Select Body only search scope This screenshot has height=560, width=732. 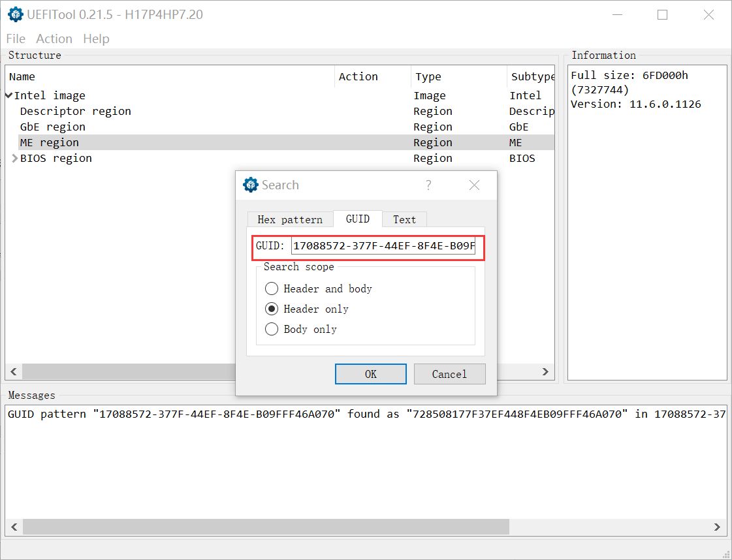click(300, 330)
